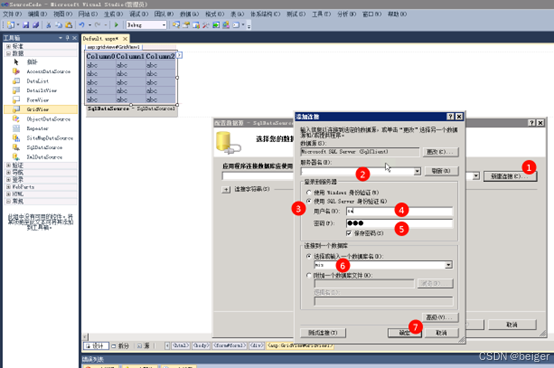
Task: Click the help question mark in the Add Connection dialog
Action: [450, 117]
